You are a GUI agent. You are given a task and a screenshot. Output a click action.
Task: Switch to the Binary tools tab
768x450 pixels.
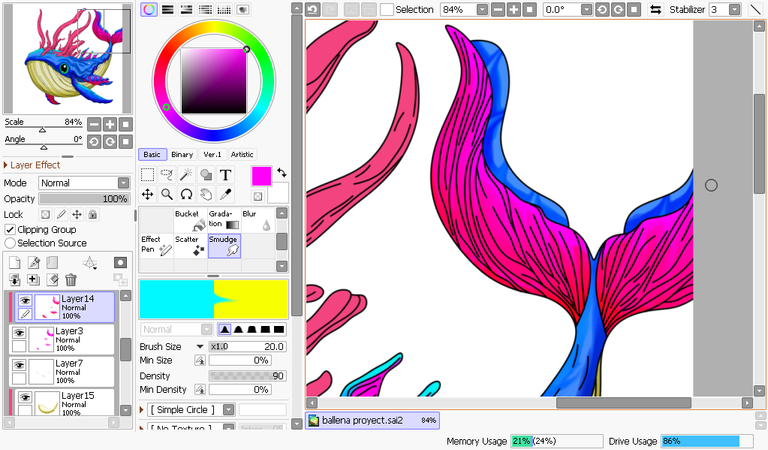tap(182, 154)
